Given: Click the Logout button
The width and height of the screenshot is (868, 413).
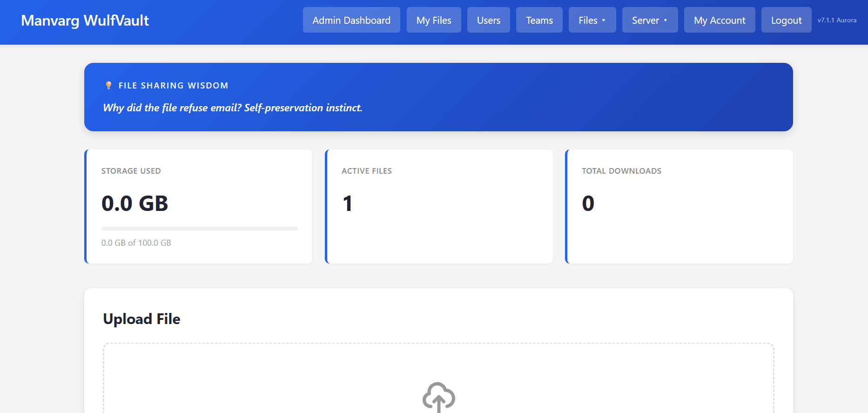Looking at the screenshot, I should tap(786, 20).
